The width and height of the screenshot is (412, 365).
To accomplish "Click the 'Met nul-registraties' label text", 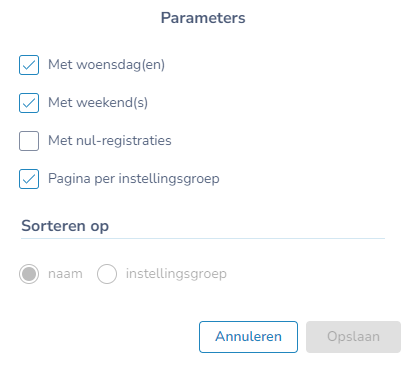I will coord(110,141).
